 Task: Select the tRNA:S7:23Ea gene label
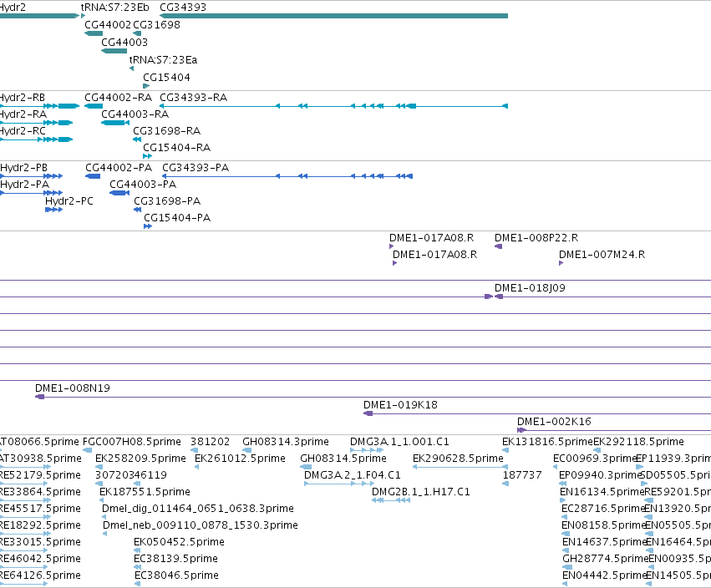pyautogui.click(x=163, y=60)
